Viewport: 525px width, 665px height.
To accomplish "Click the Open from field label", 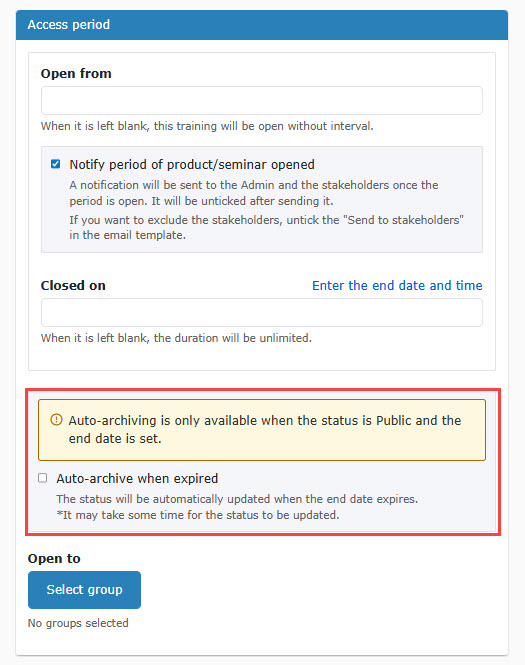I will click(x=76, y=73).
